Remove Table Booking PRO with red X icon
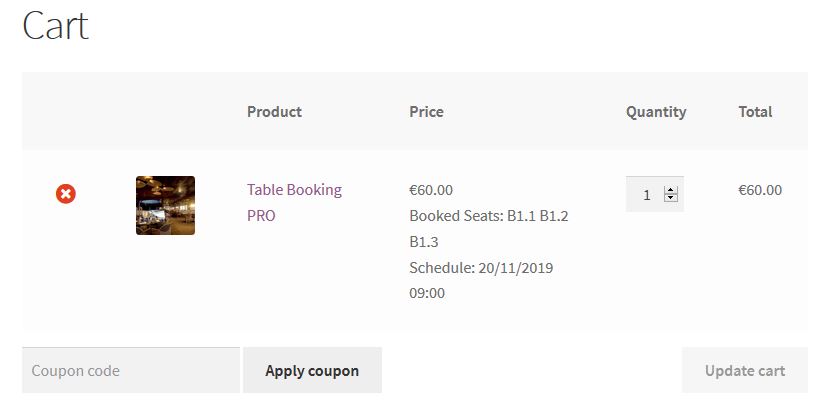The image size is (817, 405). tap(66, 194)
